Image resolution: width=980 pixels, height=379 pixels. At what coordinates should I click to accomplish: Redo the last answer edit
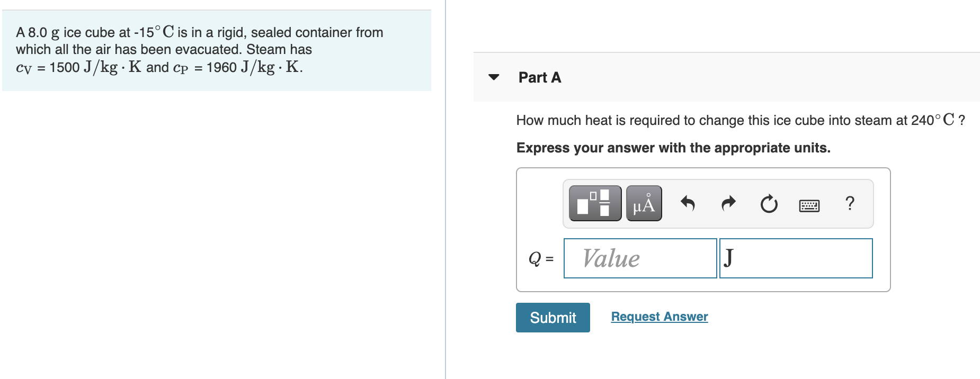(x=727, y=203)
